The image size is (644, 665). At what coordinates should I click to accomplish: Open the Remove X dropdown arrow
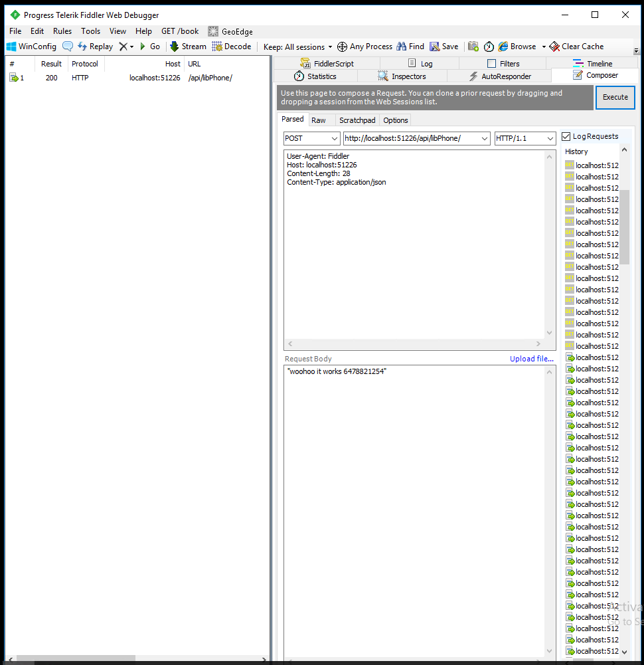(x=132, y=47)
